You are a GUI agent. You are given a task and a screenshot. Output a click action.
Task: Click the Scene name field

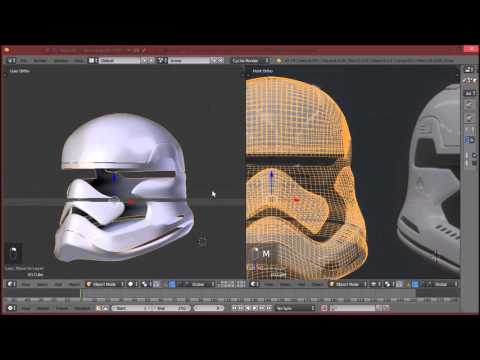189,60
